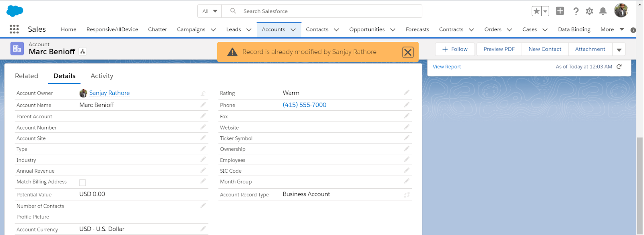Change Account Record Type icon
Image resolution: width=644 pixels, height=235 pixels.
coord(407,195)
